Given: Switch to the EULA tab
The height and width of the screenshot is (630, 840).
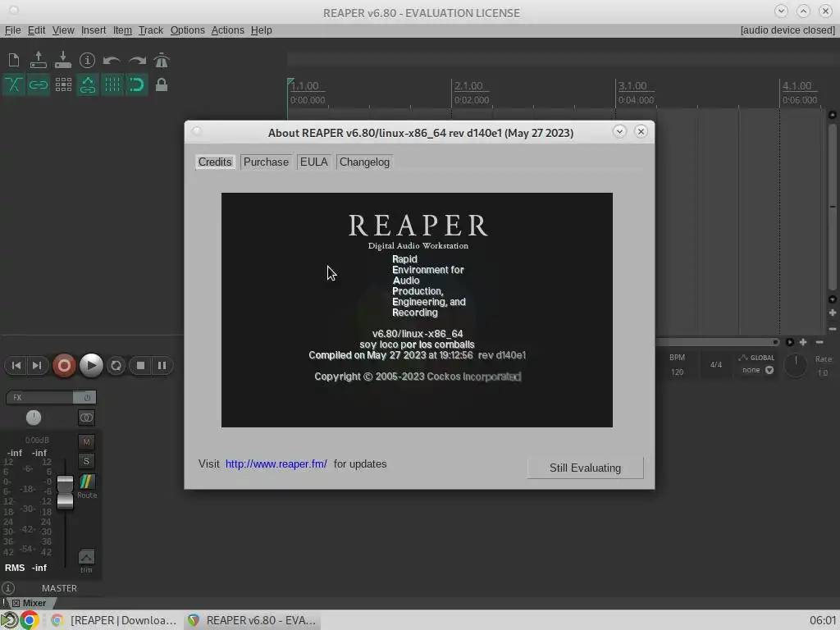Looking at the screenshot, I should tap(313, 162).
